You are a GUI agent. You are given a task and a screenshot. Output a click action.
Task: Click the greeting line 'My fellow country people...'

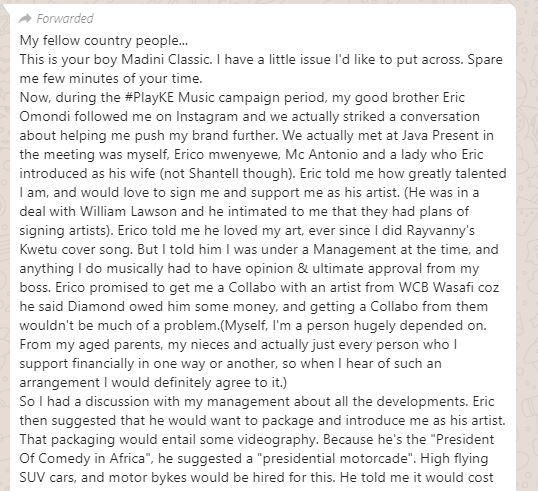coord(104,40)
